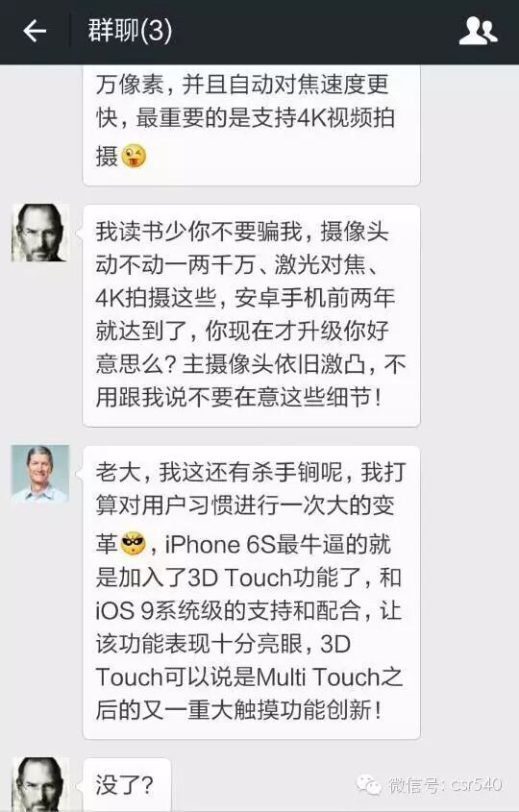This screenshot has height=812, width=519.
Task: Open the group members icon
Action: pos(478,31)
